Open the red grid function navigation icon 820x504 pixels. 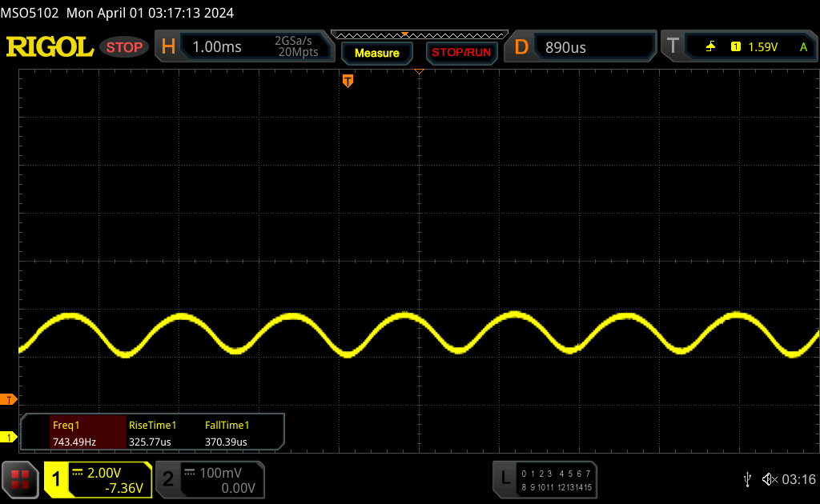pyautogui.click(x=20, y=479)
